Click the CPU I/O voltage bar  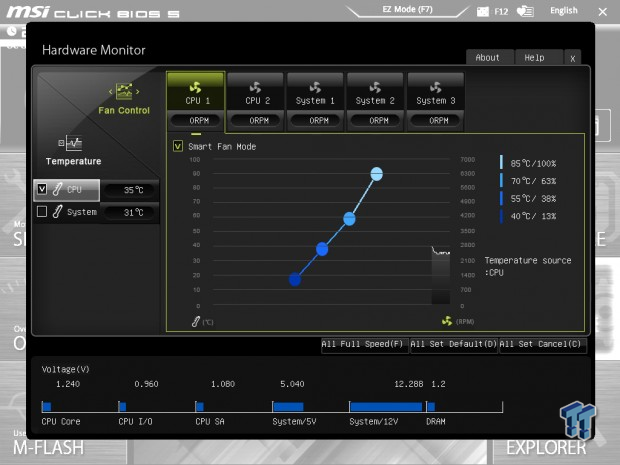pos(123,406)
